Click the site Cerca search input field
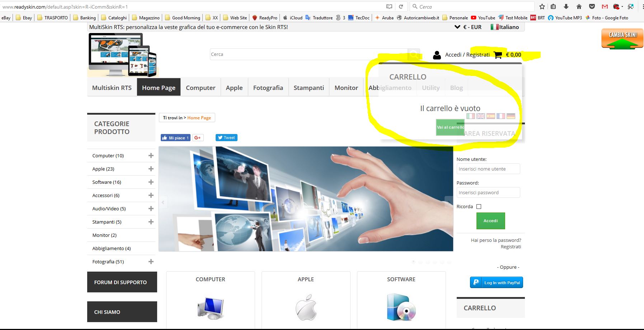 point(309,54)
